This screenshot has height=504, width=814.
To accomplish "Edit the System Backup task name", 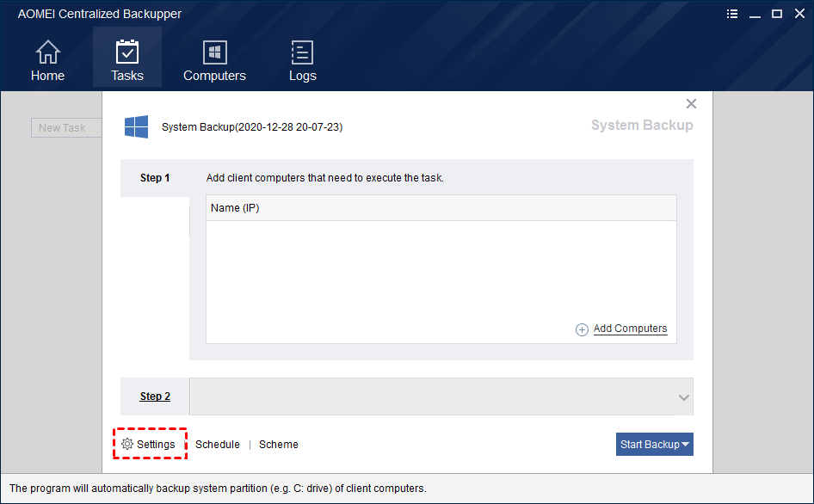I will click(x=252, y=127).
